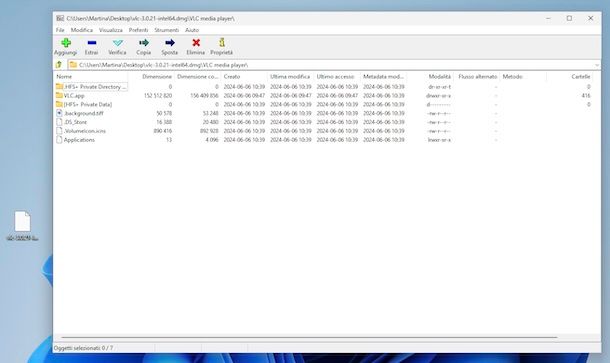
Task: Click the Aggiungi green plus icon
Action: coord(66,43)
